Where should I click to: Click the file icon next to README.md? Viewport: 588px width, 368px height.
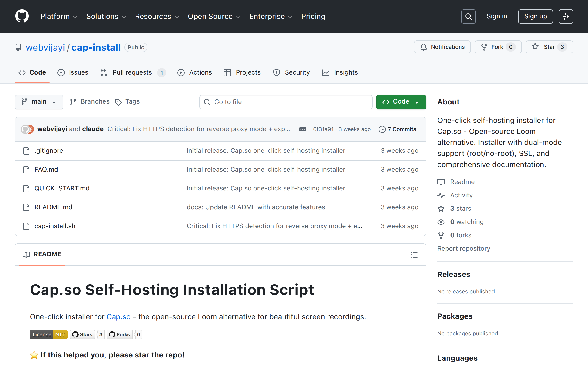(26, 207)
